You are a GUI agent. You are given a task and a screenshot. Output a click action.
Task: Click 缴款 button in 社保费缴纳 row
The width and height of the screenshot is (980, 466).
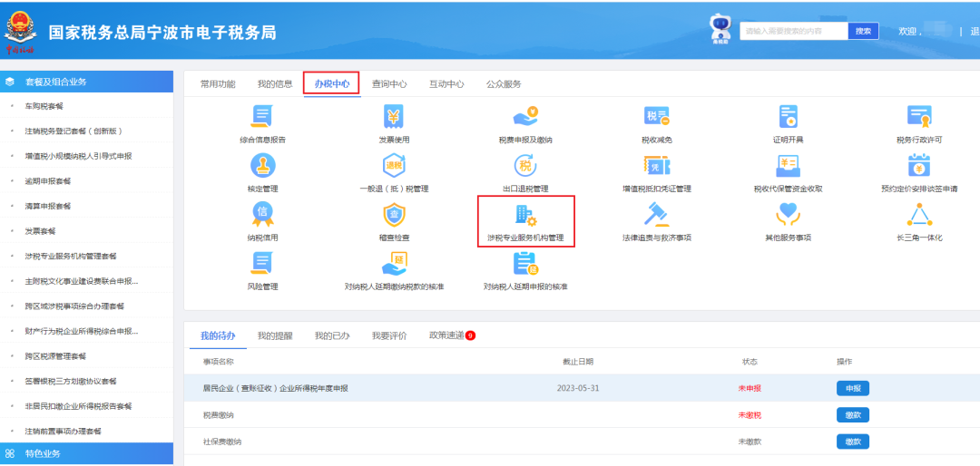[852, 442]
